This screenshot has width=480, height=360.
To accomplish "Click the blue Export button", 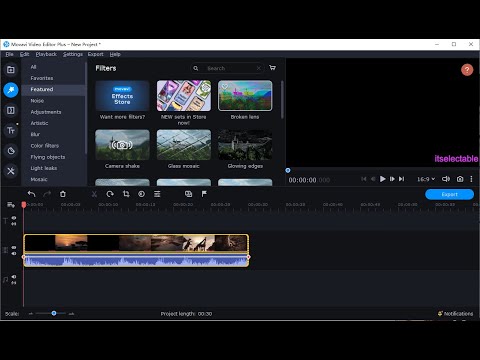I will point(449,194).
